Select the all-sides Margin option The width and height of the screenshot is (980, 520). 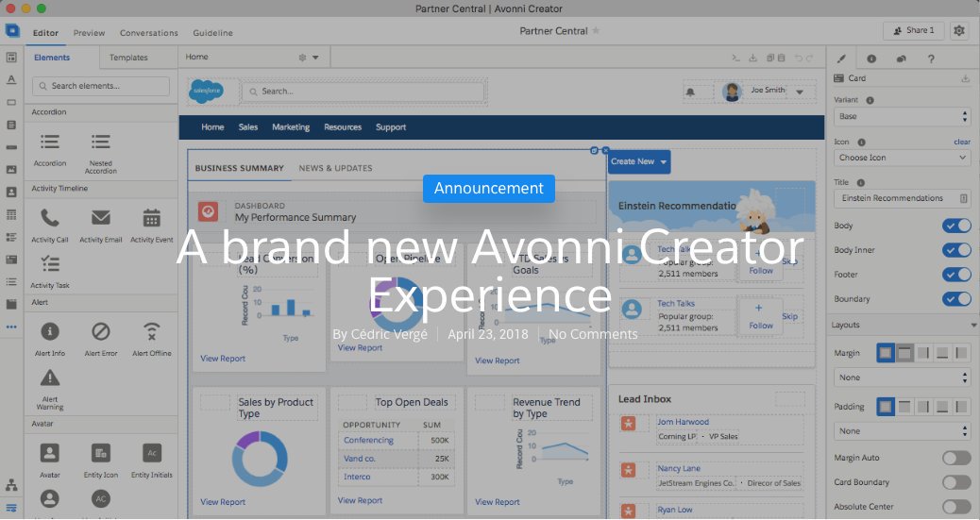[885, 353]
